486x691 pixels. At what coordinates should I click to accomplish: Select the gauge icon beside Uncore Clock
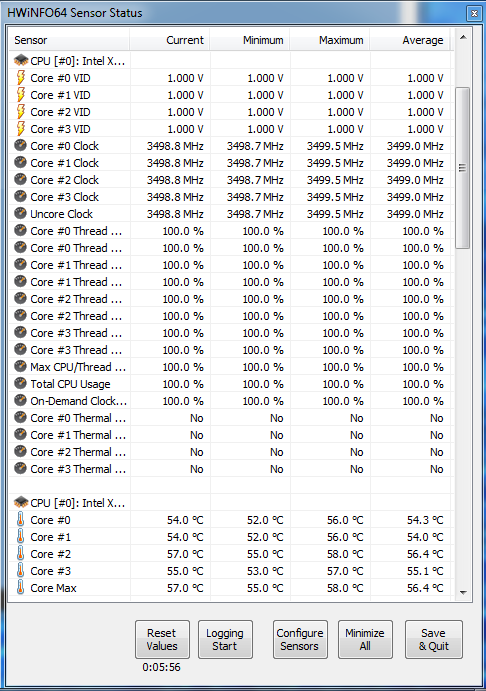click(x=20, y=213)
